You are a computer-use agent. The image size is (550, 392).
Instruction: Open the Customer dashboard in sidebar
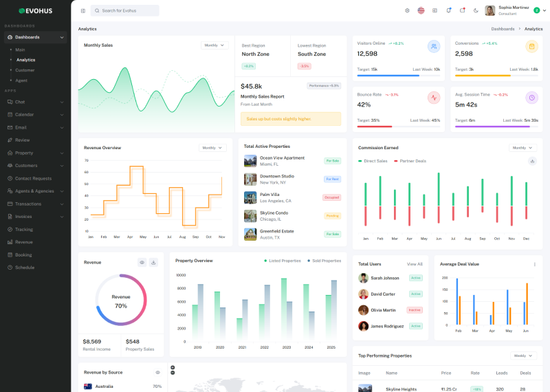pos(25,70)
